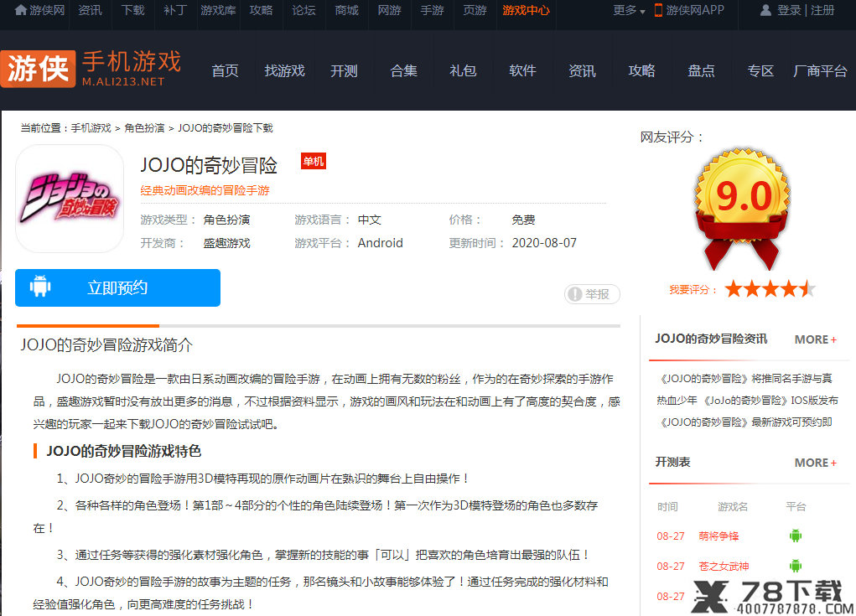
Task: Click the JOJO的奇妙冒险 game title
Action: click(209, 165)
